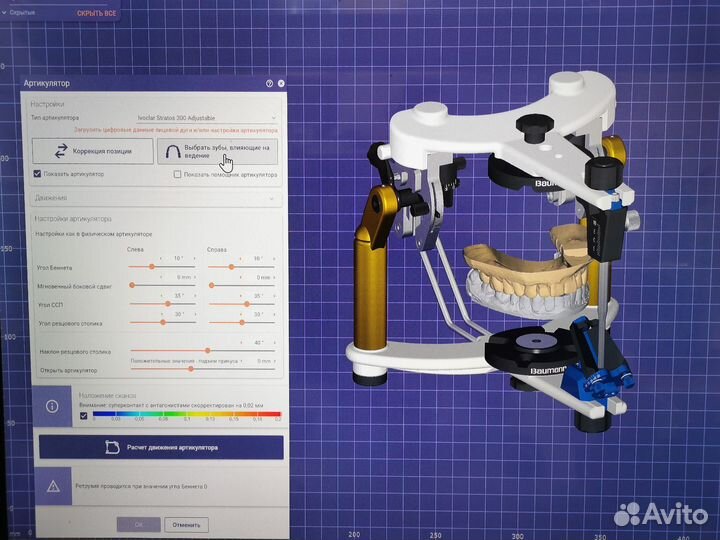The height and width of the screenshot is (540, 720).
Task: Adjust left Угол Беннета slider handle
Action: click(152, 267)
